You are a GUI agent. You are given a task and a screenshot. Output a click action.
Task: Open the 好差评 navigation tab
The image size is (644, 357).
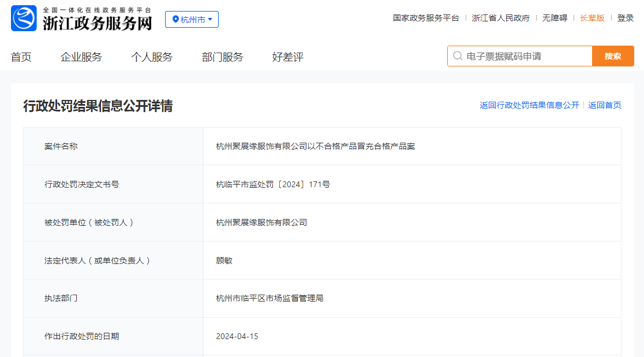pos(287,57)
